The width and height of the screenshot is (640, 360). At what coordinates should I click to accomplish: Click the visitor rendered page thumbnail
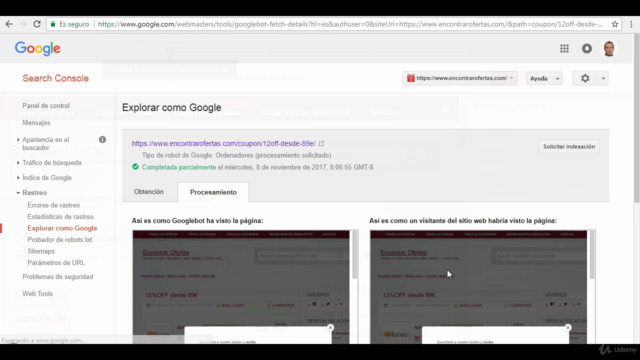478,287
